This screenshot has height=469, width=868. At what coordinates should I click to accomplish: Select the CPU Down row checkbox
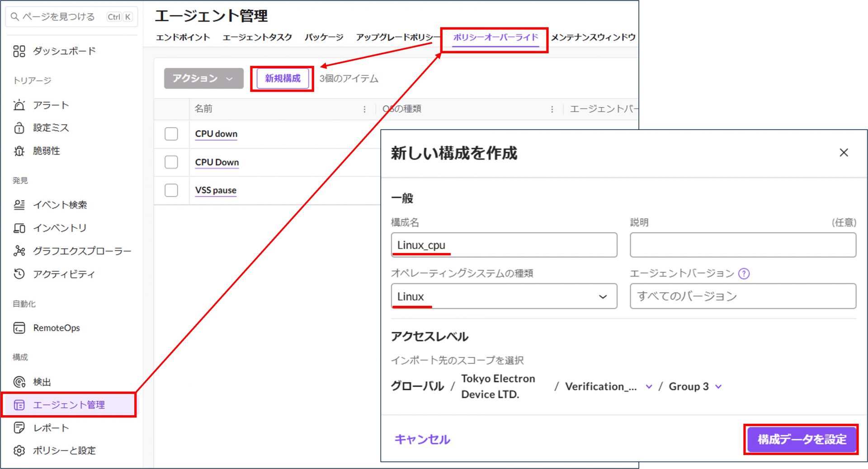tap(171, 162)
